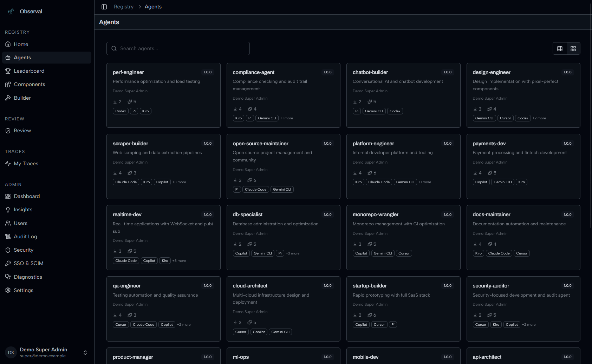Open the startup-builder agent
592x364 pixels.
click(370, 286)
